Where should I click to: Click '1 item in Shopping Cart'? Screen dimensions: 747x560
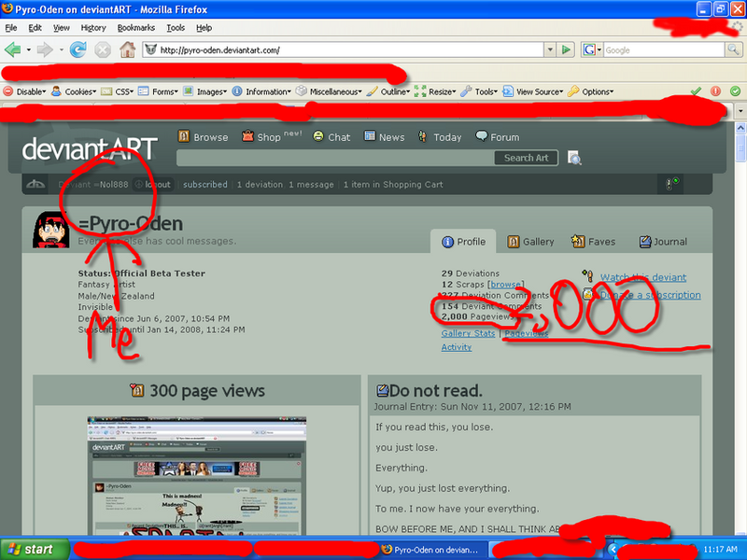(x=393, y=184)
